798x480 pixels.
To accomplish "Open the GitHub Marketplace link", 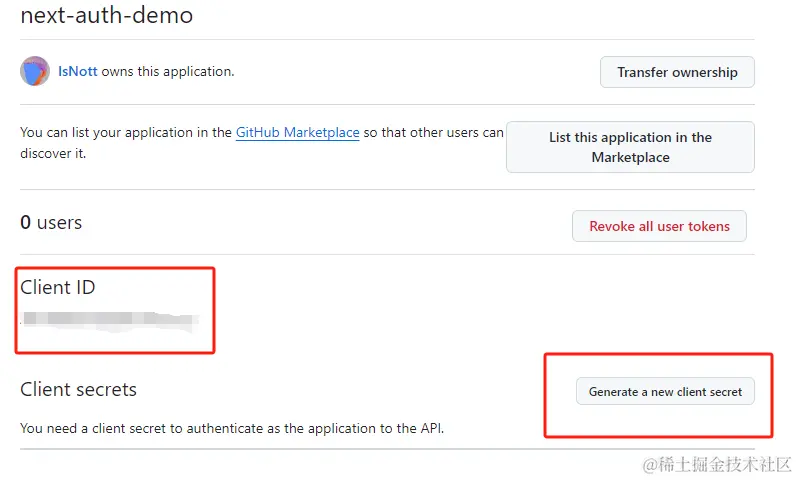I will pos(297,132).
